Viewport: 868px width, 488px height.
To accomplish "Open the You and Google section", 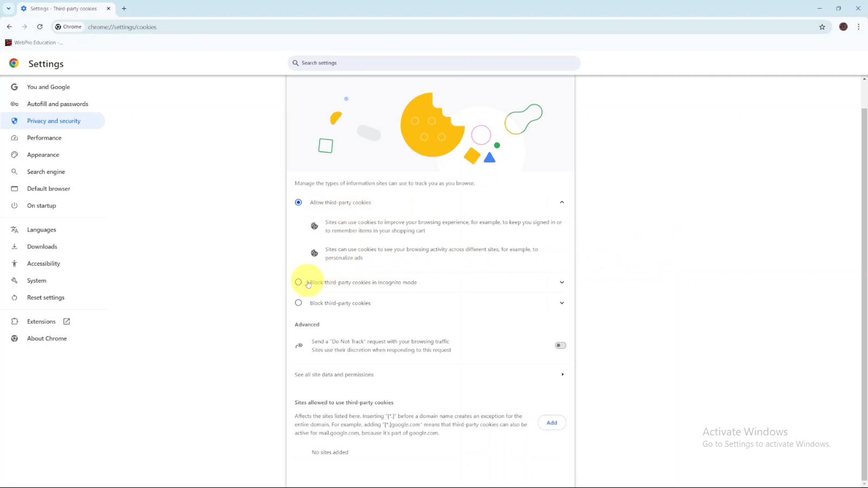I will 48,87.
